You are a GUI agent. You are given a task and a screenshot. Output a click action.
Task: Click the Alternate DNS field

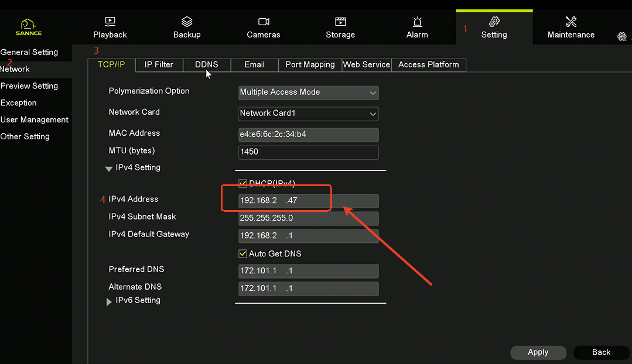tap(308, 289)
